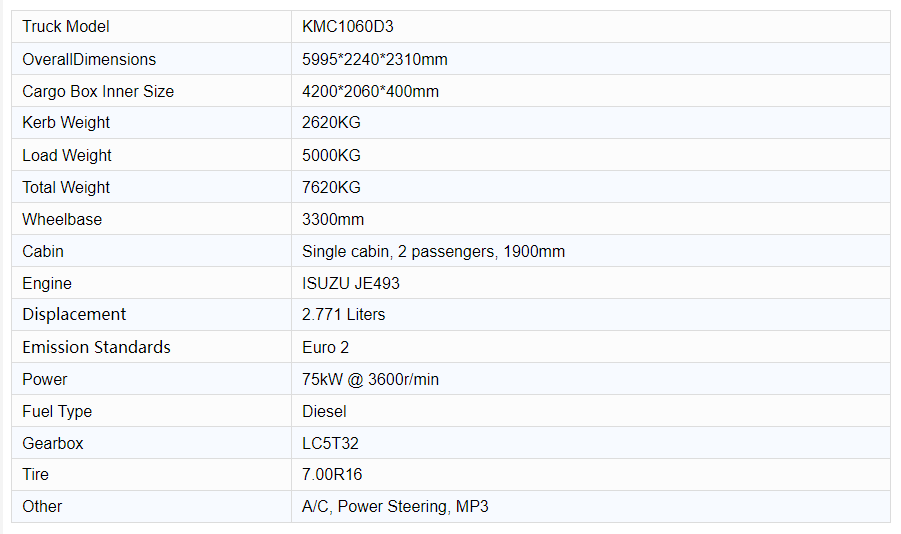Select the A/C, Power Steering, MP3 text
The height and width of the screenshot is (534, 901).
[x=395, y=506]
